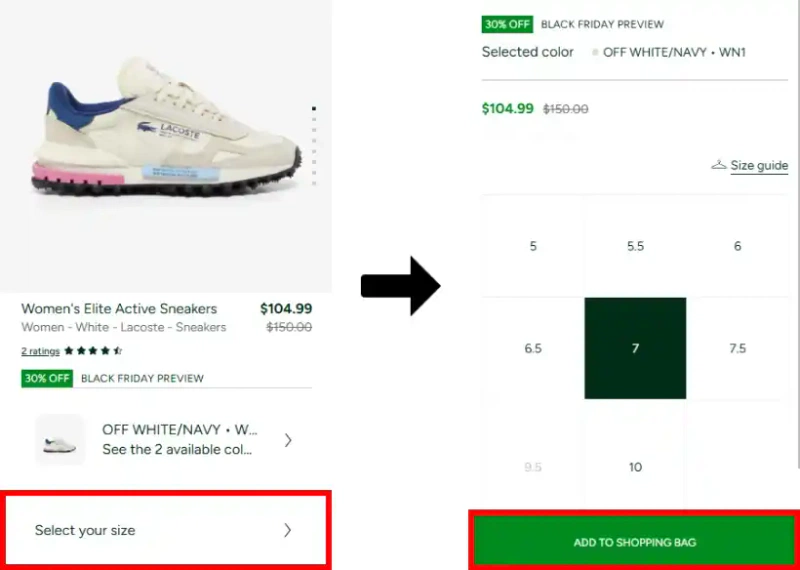Select shoe size 5

[533, 246]
